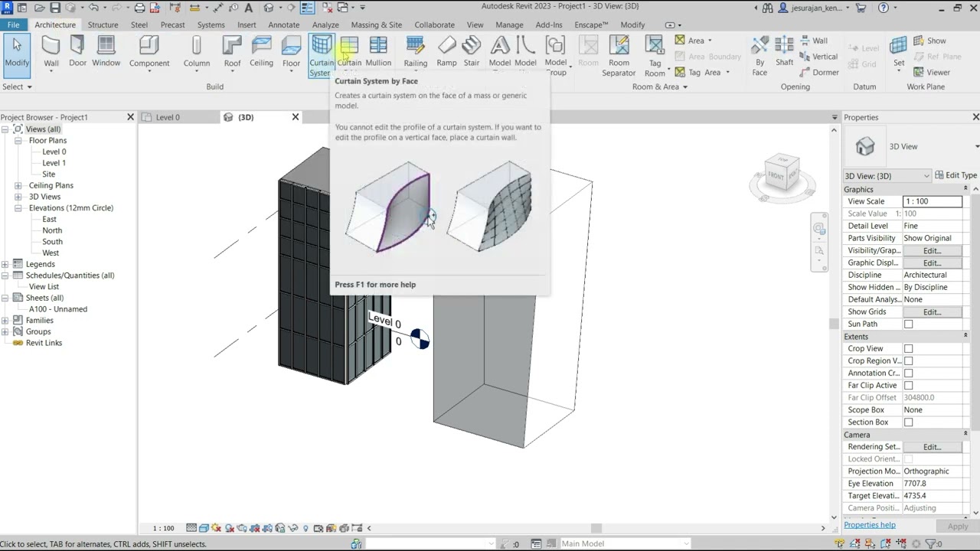Click the 1:100 scale in view control bar
980x551 pixels.
(163, 528)
